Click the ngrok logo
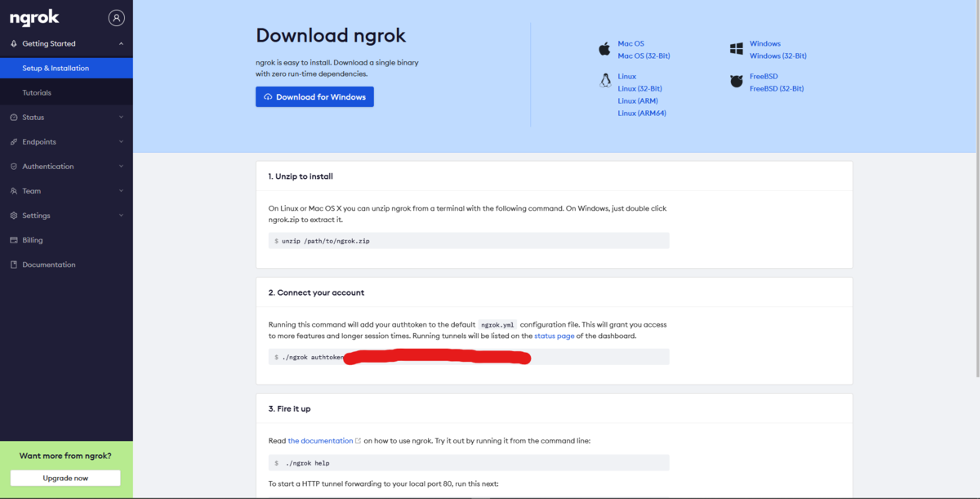Screen dimensions: 980x499 34,18
